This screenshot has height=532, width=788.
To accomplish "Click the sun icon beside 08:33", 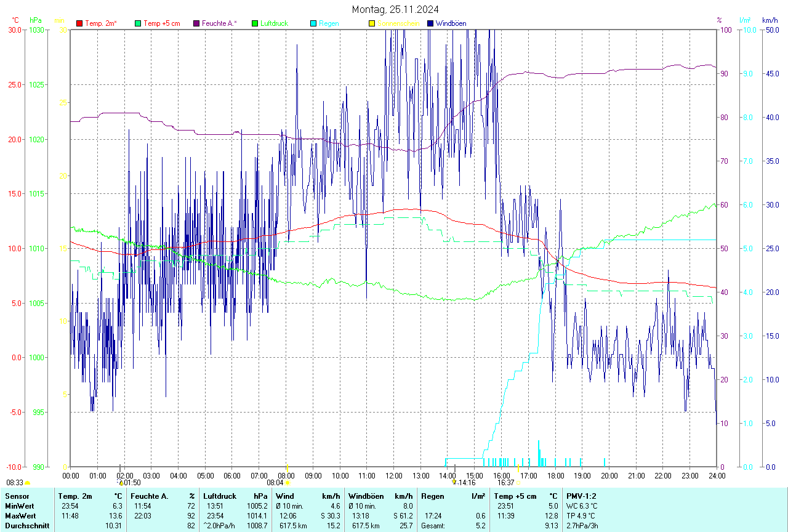I will pyautogui.click(x=28, y=483).
